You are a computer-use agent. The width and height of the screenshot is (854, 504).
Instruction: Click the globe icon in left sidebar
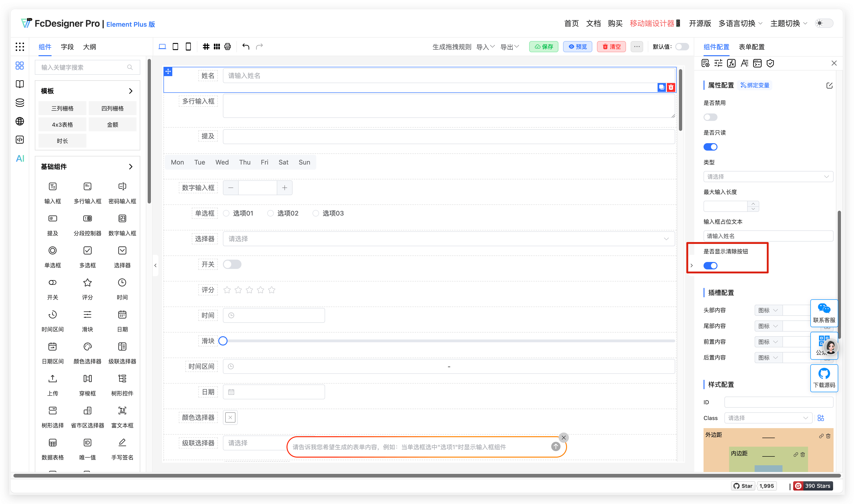click(20, 121)
